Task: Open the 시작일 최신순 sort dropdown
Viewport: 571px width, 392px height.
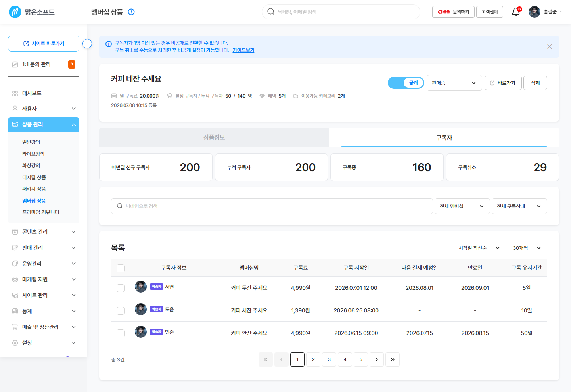Action: (479, 248)
